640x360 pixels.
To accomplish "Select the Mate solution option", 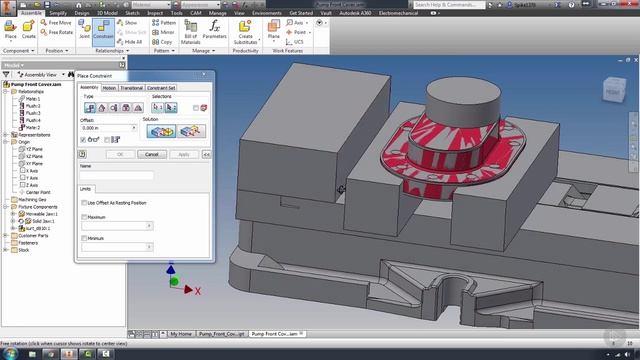I will coord(161,131).
